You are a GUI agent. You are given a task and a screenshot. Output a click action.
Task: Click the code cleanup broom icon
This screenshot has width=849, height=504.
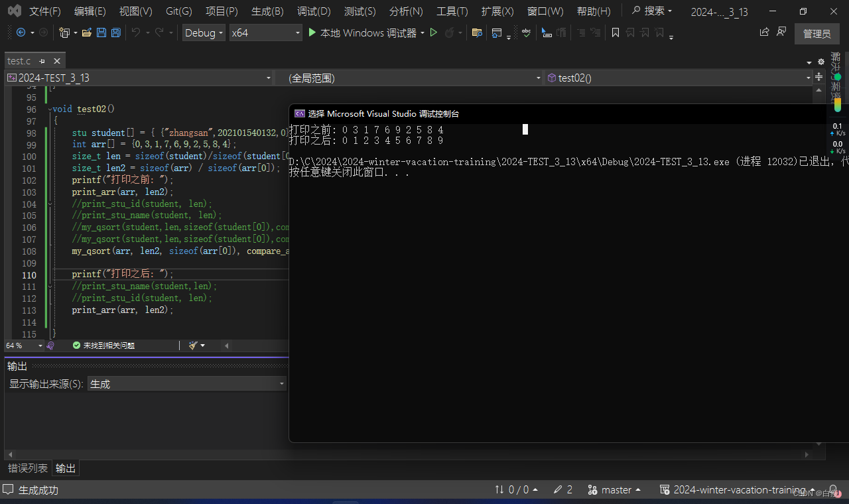point(193,346)
